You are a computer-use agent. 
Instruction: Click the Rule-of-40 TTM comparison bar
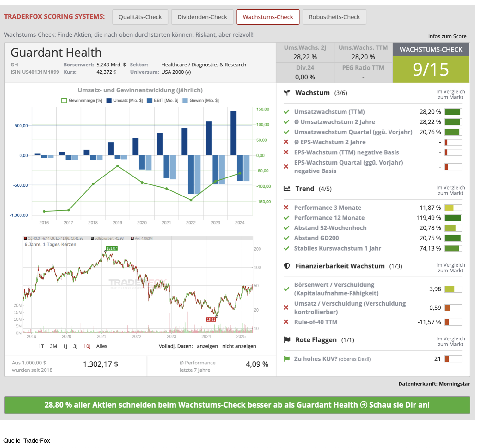coord(453,322)
